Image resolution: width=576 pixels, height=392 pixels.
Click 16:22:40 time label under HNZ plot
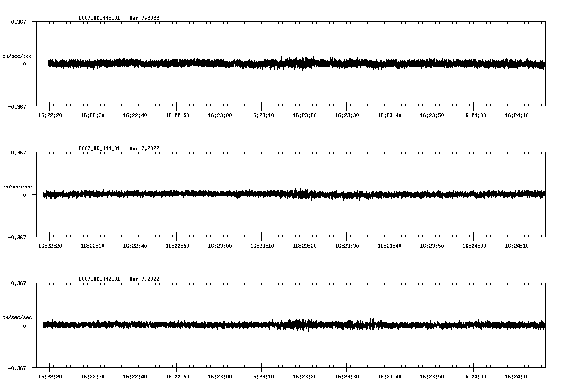135,376
